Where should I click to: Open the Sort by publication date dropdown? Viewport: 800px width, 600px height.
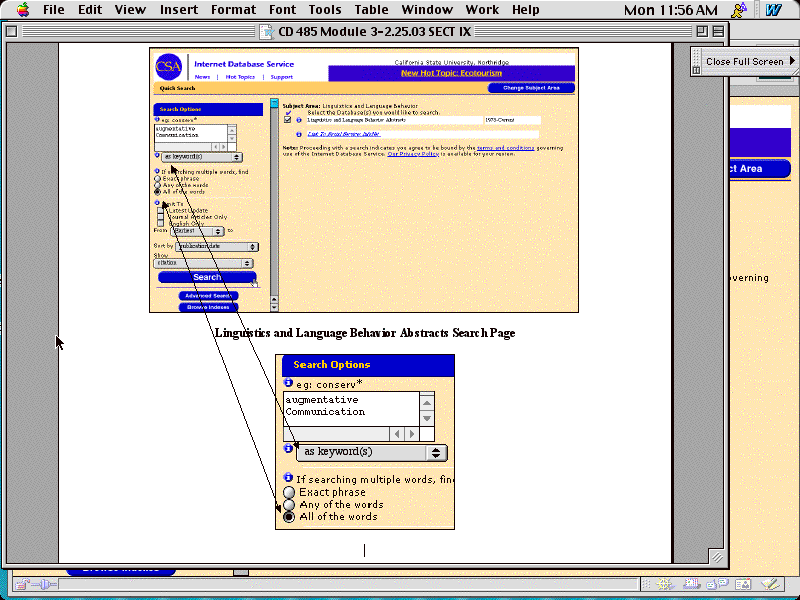pos(217,246)
